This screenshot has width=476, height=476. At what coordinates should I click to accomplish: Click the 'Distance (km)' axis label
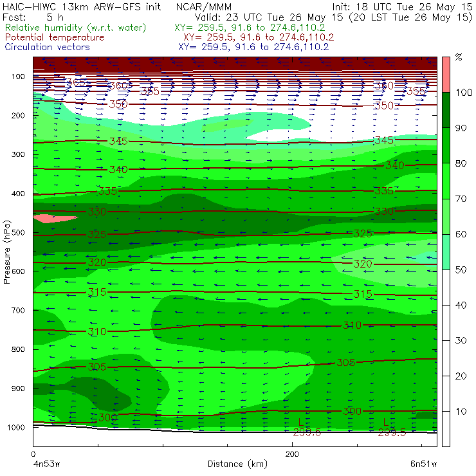point(237,464)
